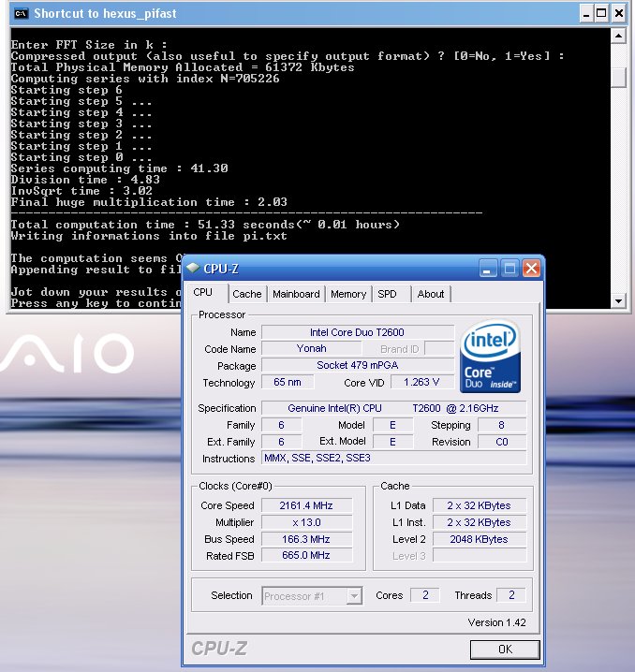Click the Threads count value

pos(511,595)
